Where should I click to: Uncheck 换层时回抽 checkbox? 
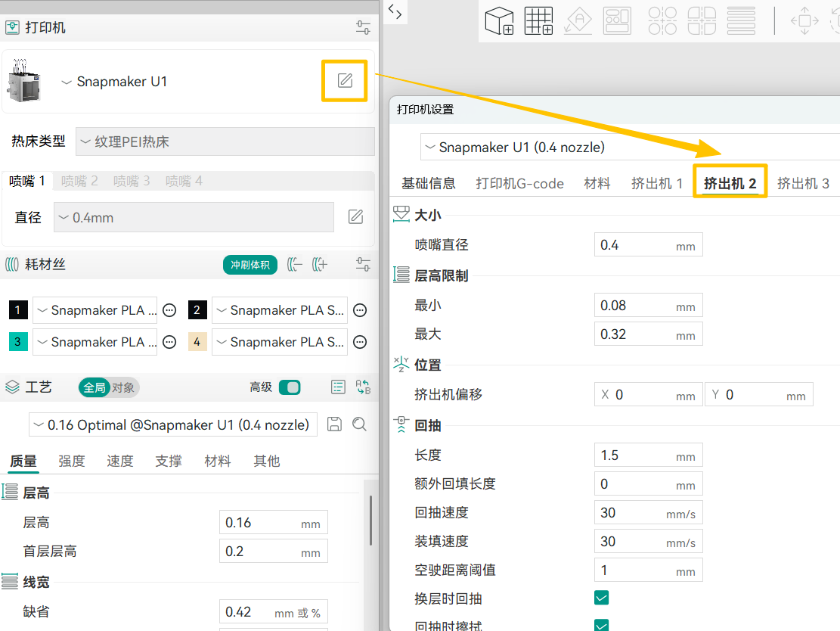coord(601,598)
